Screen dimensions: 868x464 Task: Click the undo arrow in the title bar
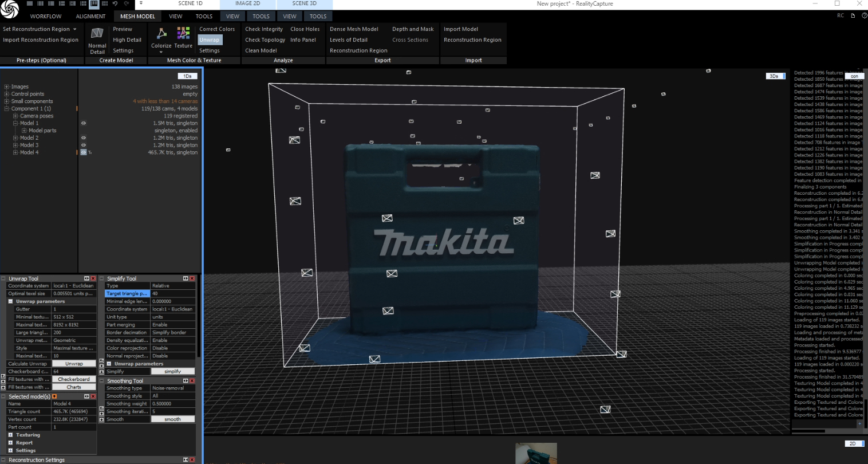(115, 4)
